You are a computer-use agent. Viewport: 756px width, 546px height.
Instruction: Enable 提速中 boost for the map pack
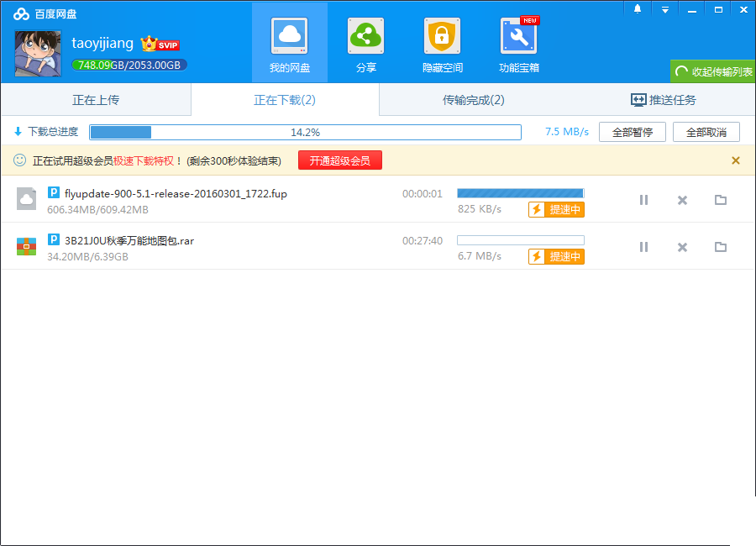point(556,256)
